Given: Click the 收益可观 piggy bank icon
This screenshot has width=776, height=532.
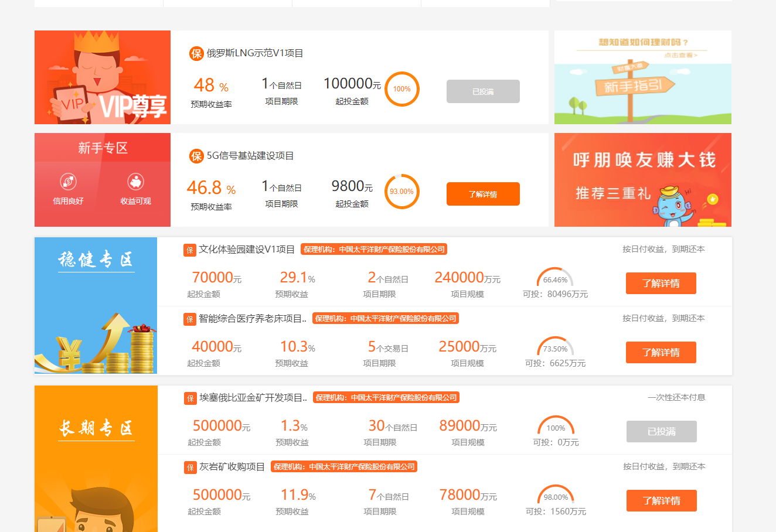Looking at the screenshot, I should (x=136, y=182).
